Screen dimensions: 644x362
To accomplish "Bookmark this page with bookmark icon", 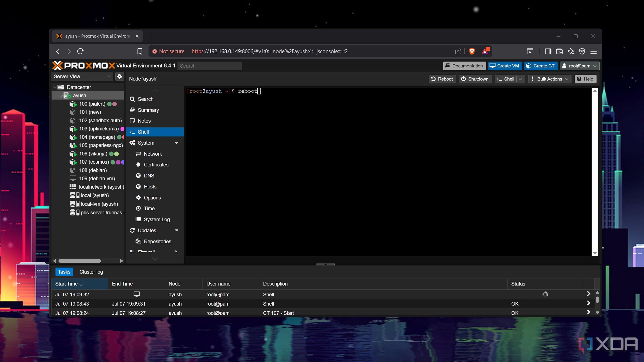I will pyautogui.click(x=140, y=51).
